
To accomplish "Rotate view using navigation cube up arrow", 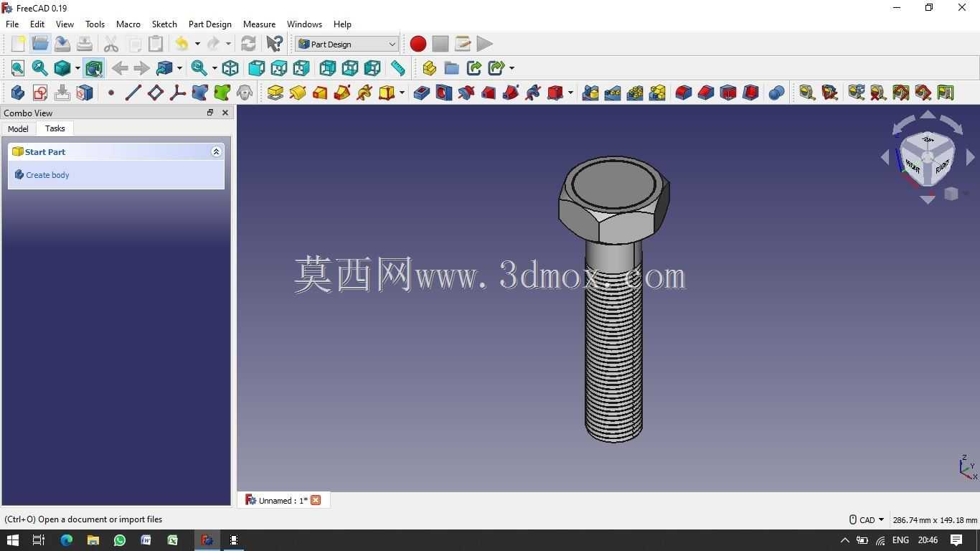I will (928, 115).
